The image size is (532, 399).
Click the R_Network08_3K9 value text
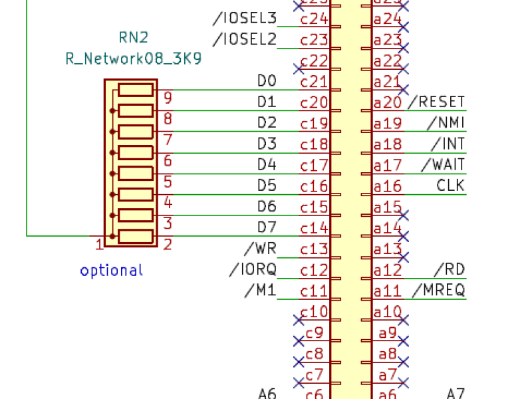pos(134,59)
